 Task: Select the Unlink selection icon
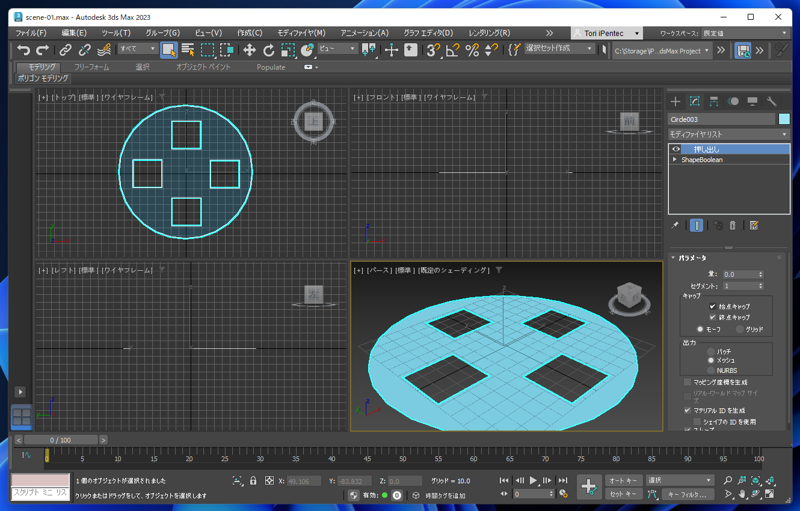[x=85, y=50]
